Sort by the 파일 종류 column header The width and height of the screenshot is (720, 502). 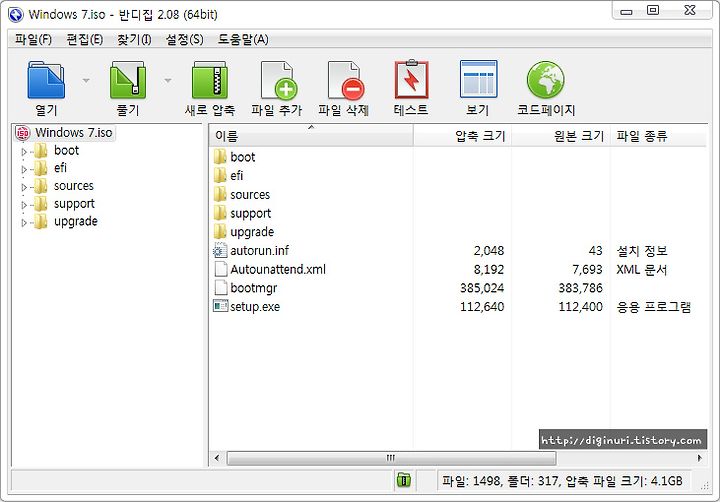(x=658, y=135)
